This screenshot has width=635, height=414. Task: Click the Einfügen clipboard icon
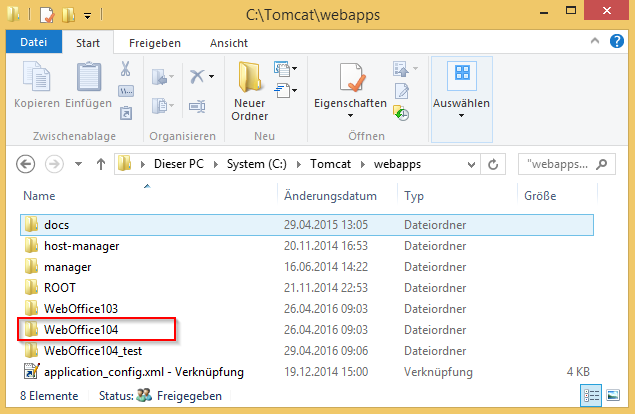point(89,76)
